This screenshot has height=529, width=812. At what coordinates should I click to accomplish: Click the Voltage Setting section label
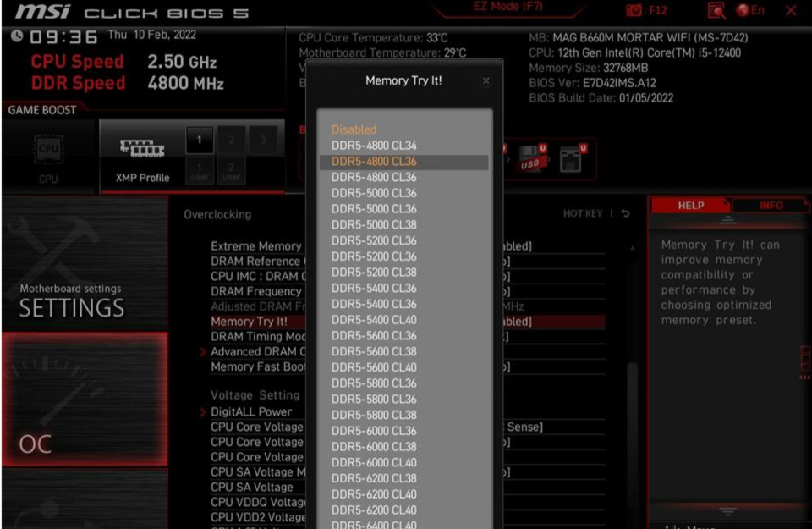click(255, 395)
